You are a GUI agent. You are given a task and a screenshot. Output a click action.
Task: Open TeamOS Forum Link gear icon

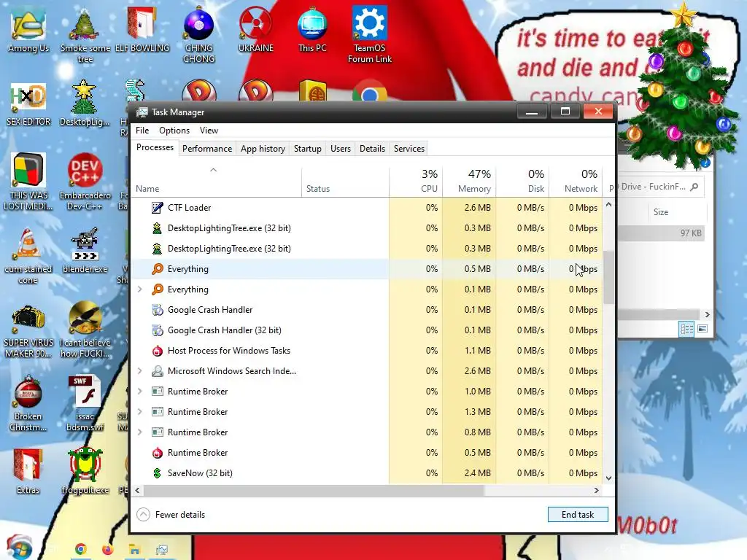[x=370, y=23]
